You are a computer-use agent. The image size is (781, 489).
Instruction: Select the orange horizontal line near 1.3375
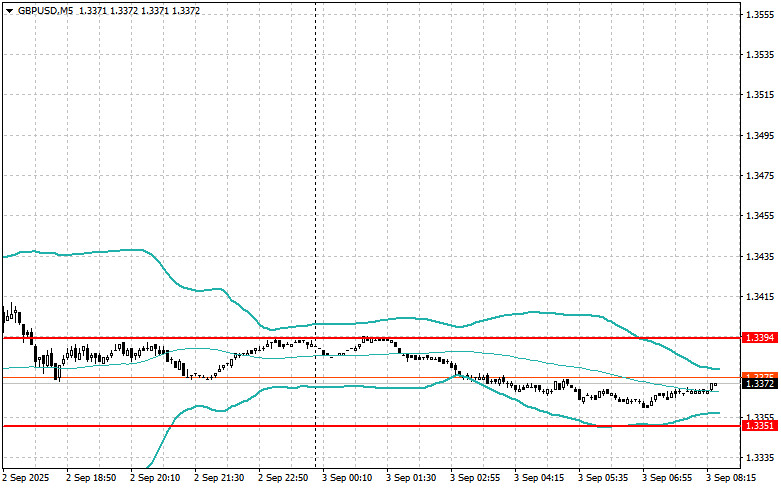click(x=371, y=378)
